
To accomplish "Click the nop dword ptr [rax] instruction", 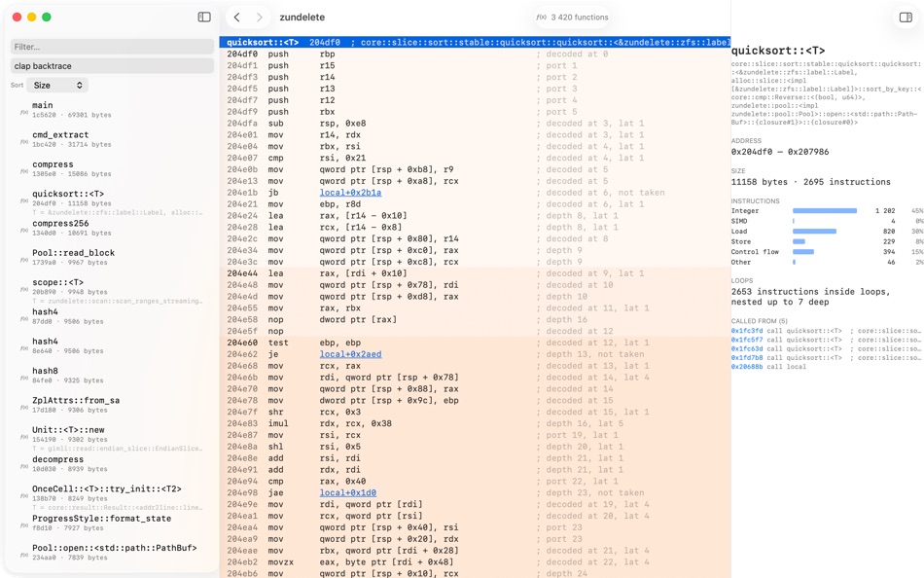I will pyautogui.click(x=475, y=320).
